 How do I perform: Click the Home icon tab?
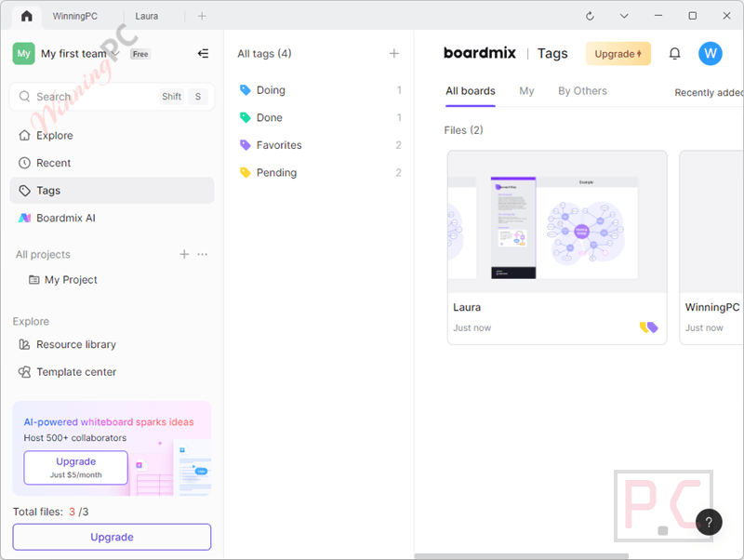(27, 16)
